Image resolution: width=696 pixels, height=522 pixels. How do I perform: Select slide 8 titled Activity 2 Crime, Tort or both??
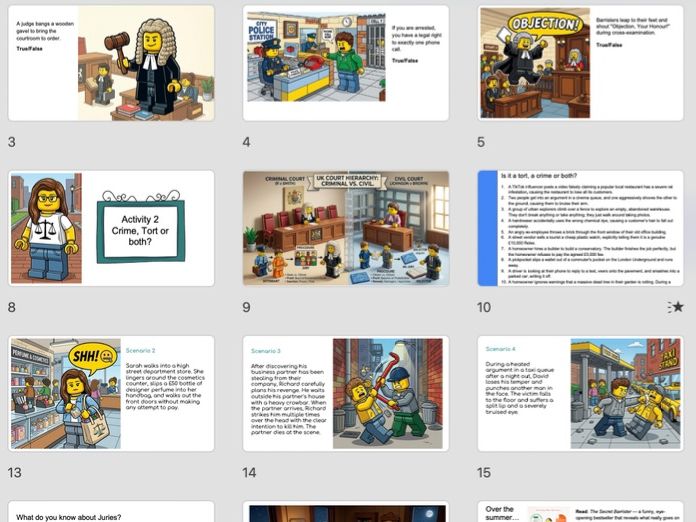click(111, 228)
